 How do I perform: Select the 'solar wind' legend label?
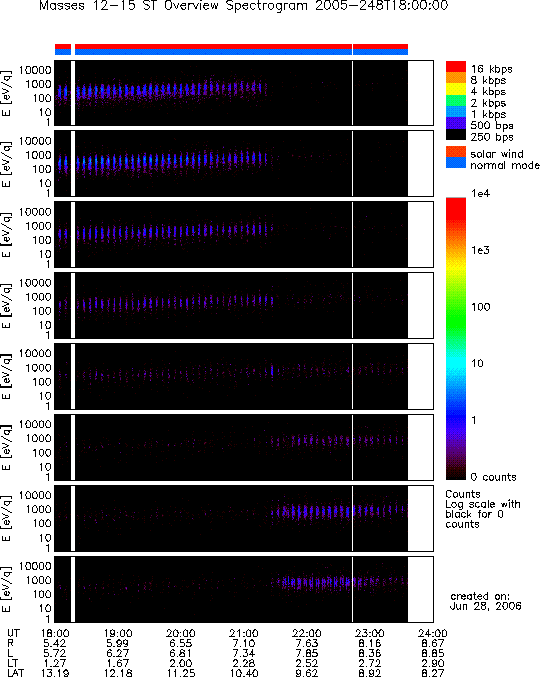click(x=497, y=154)
